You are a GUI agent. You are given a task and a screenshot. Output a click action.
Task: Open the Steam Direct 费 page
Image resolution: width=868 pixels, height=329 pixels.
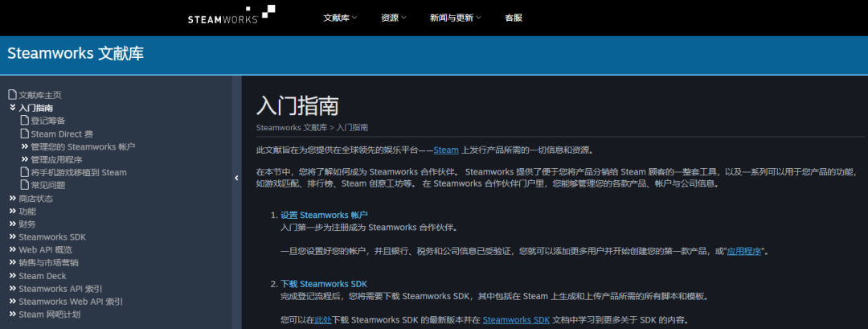[x=62, y=134]
